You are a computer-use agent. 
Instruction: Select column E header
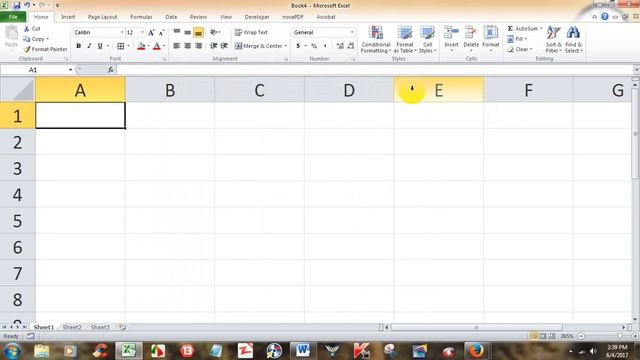tap(439, 90)
